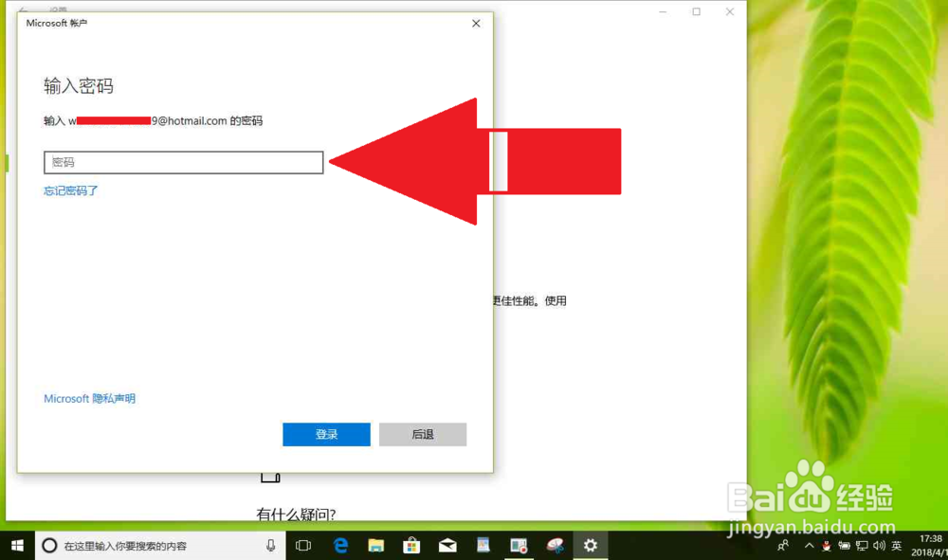Click the network icon in the system tray
This screenshot has width=948, height=560.
(862, 546)
